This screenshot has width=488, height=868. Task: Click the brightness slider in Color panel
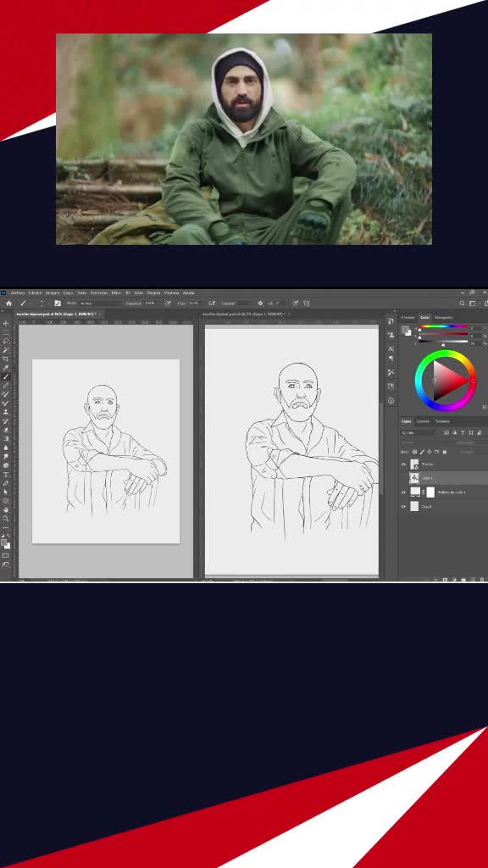coord(444,342)
